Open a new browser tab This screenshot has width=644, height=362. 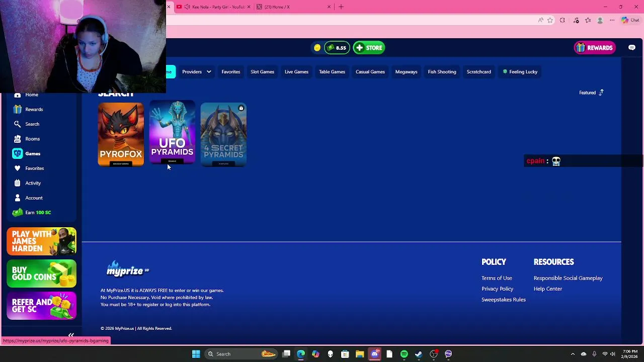coord(341,7)
